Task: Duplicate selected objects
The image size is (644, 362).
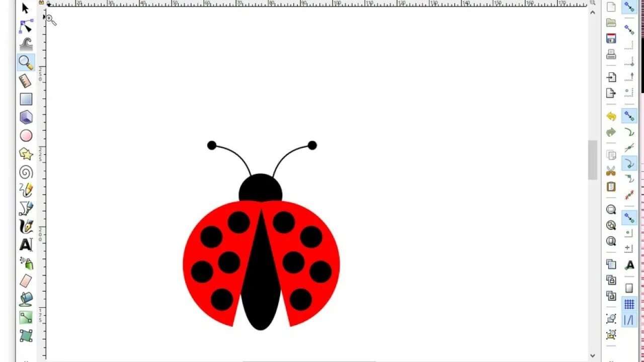Action: (611, 264)
